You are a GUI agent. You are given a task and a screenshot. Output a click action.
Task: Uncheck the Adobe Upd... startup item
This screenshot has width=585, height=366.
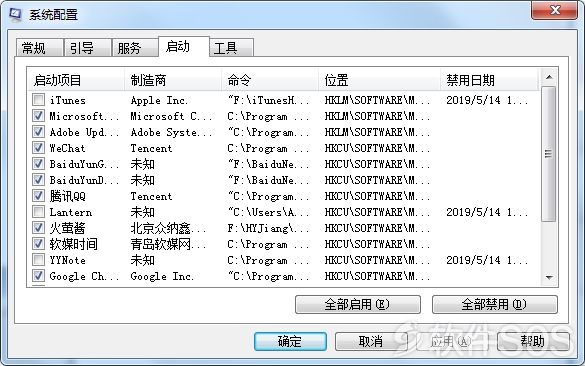(38, 132)
